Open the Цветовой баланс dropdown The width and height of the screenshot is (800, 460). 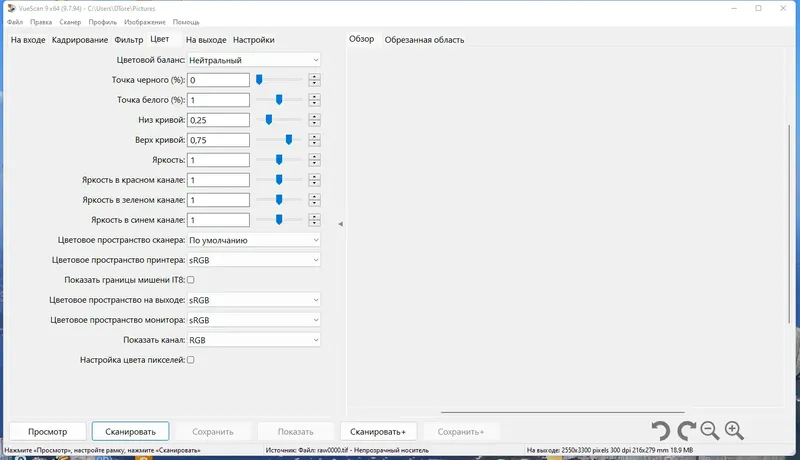tap(254, 60)
